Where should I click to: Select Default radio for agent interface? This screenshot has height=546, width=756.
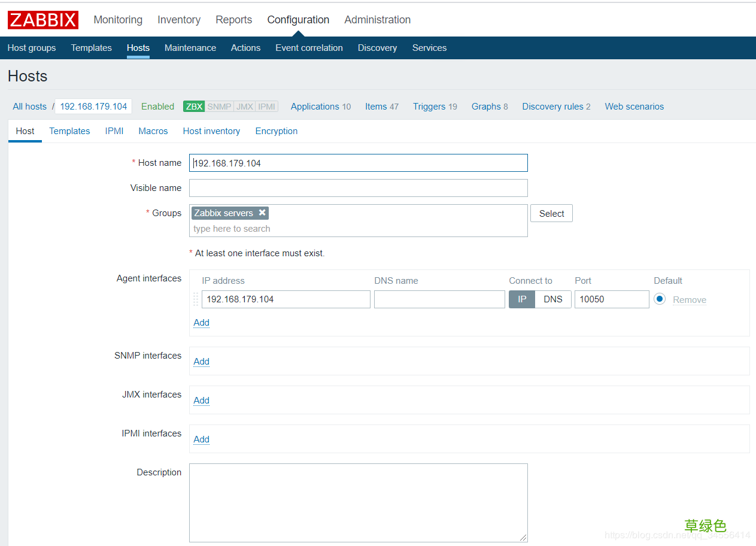coord(660,299)
